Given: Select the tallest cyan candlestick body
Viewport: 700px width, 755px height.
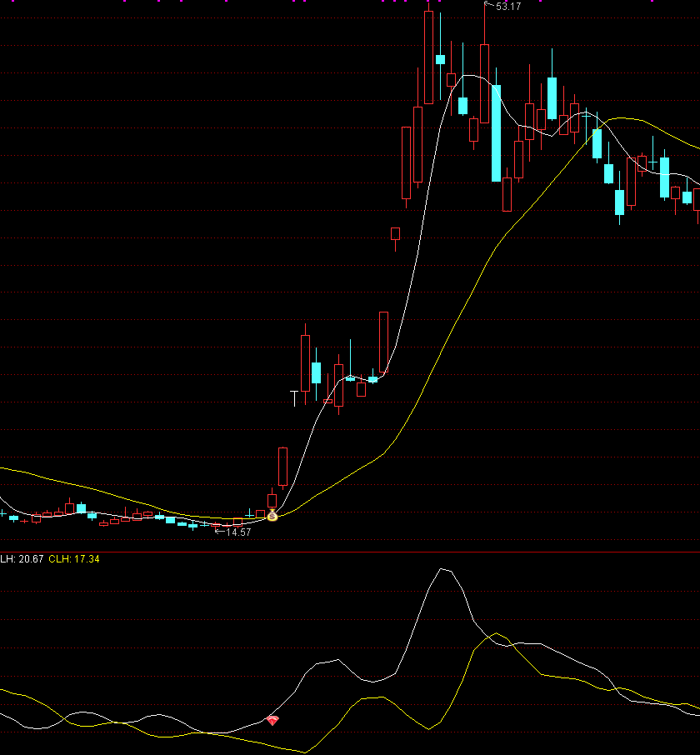Looking at the screenshot, I should [x=496, y=133].
